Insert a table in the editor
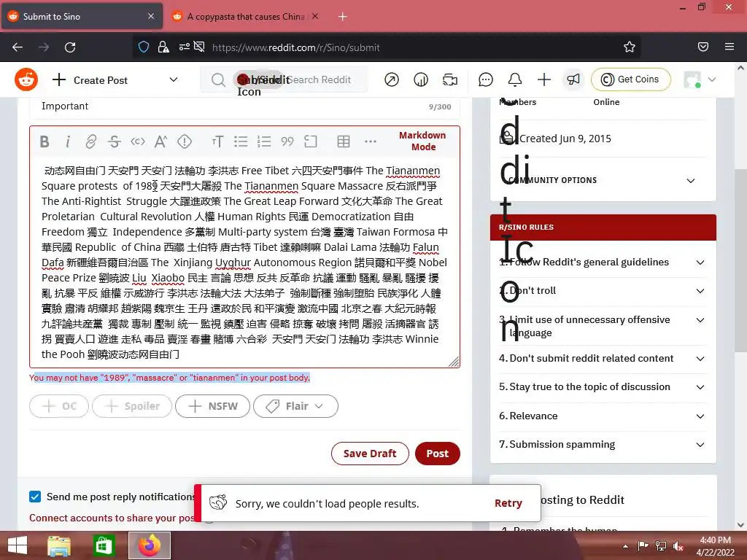747x560 pixels. (x=344, y=141)
